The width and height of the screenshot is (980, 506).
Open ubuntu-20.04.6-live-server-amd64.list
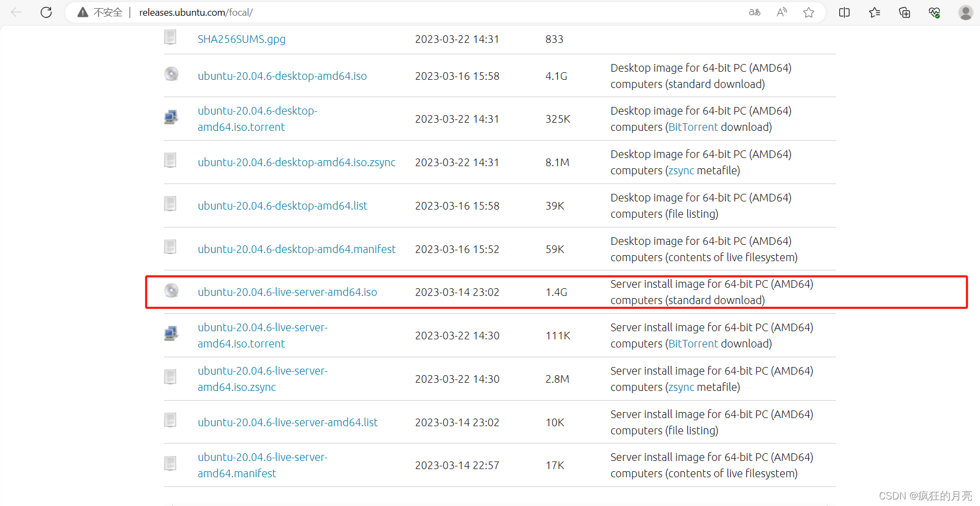[287, 422]
